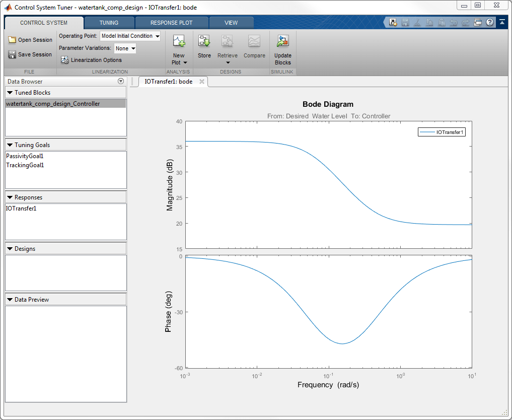Click the Open Session folder icon
This screenshot has width=512, height=420.
coord(12,40)
